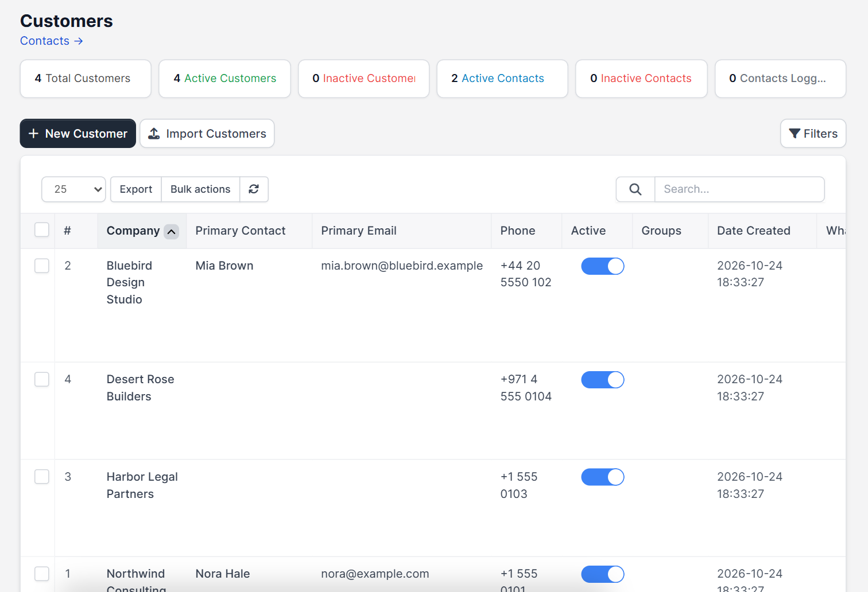Open the Bulk actions menu
Image resolution: width=868 pixels, height=592 pixels.
click(x=200, y=189)
